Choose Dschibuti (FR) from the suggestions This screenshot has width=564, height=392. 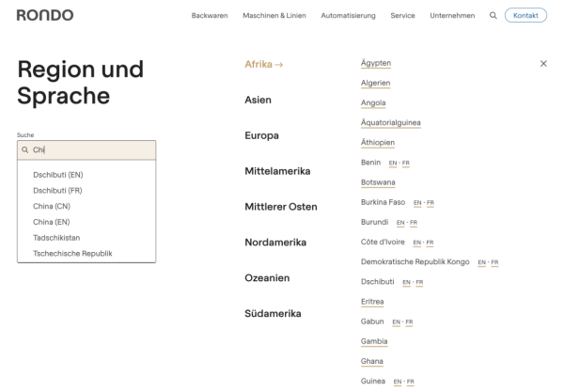click(x=57, y=191)
